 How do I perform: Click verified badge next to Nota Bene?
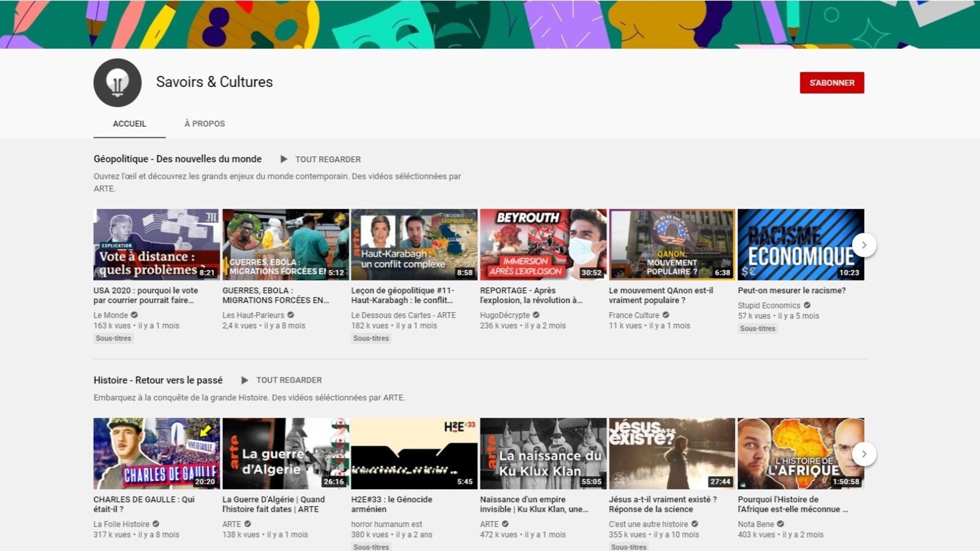(x=780, y=524)
